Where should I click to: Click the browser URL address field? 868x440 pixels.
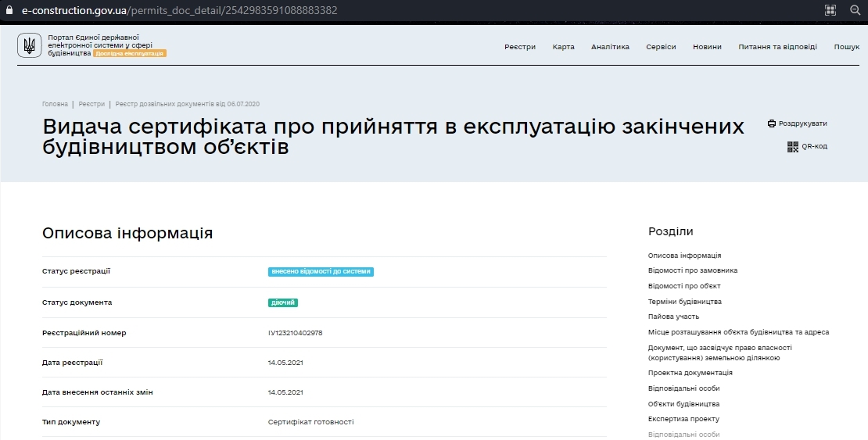pos(179,10)
